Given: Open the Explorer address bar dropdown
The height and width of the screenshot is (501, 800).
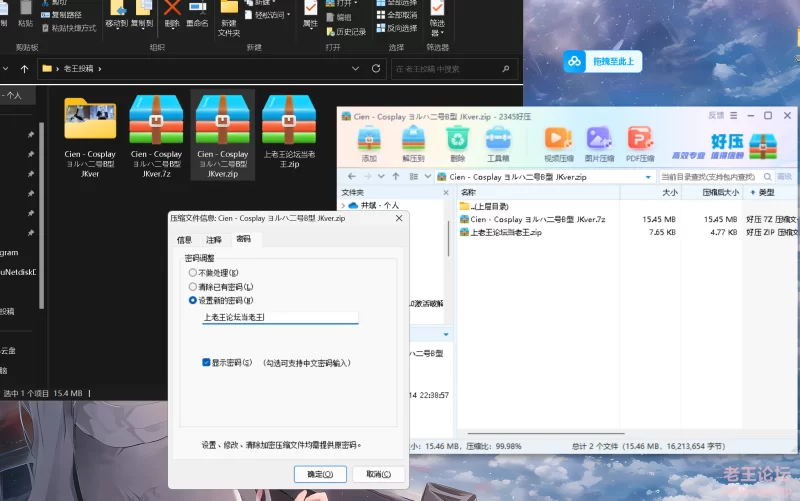Looking at the screenshot, I should [x=356, y=68].
